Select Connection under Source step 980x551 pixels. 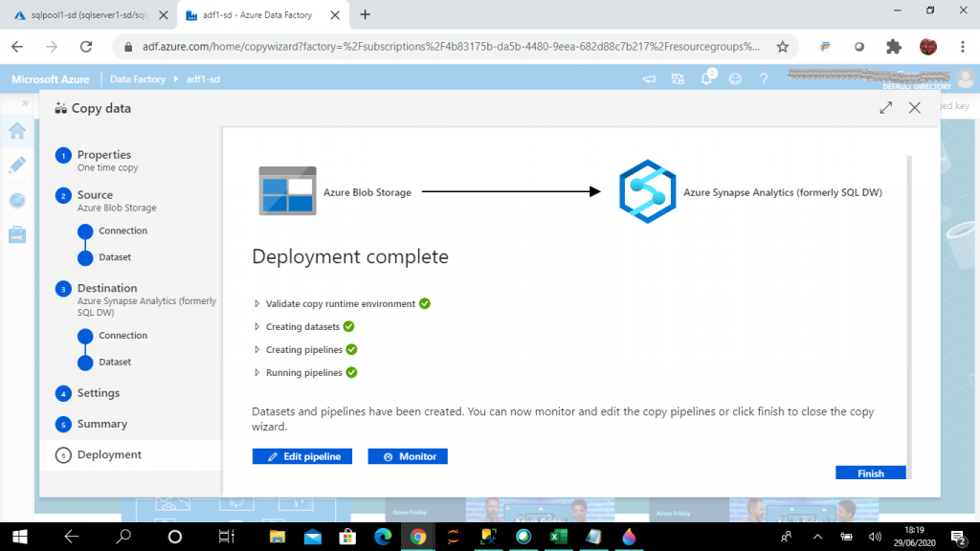tap(122, 231)
